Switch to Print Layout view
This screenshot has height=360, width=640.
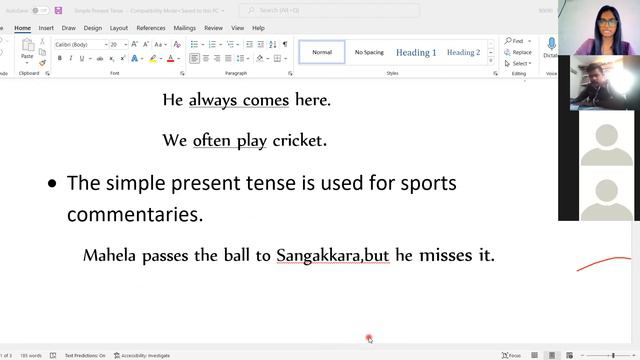click(x=552, y=356)
